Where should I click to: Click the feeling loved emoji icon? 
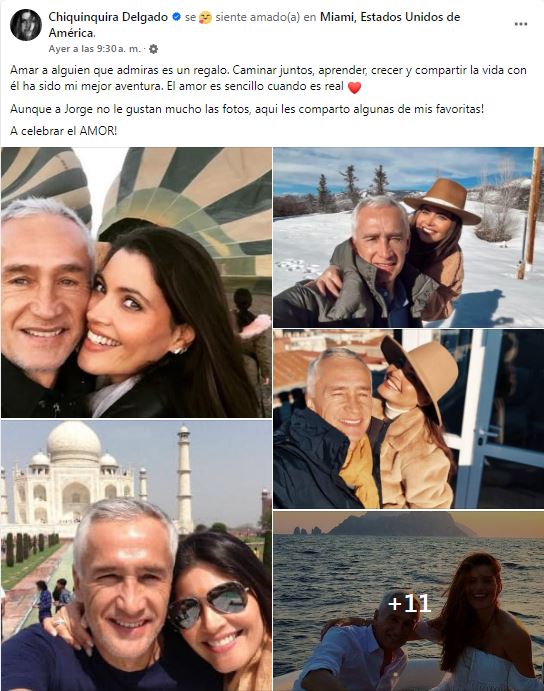(205, 18)
